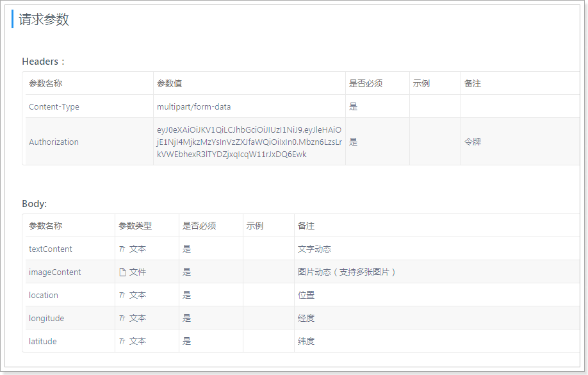Click the 文字动态 remark cell

314,249
